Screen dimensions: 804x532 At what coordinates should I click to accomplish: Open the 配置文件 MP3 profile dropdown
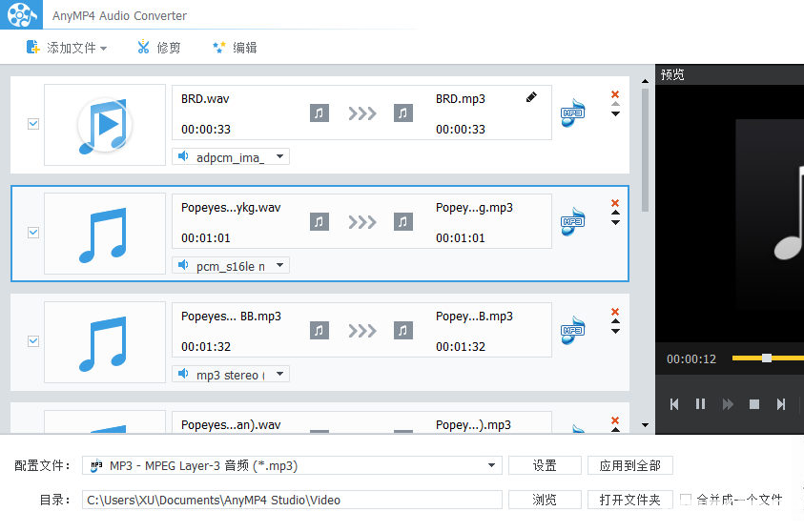point(292,465)
